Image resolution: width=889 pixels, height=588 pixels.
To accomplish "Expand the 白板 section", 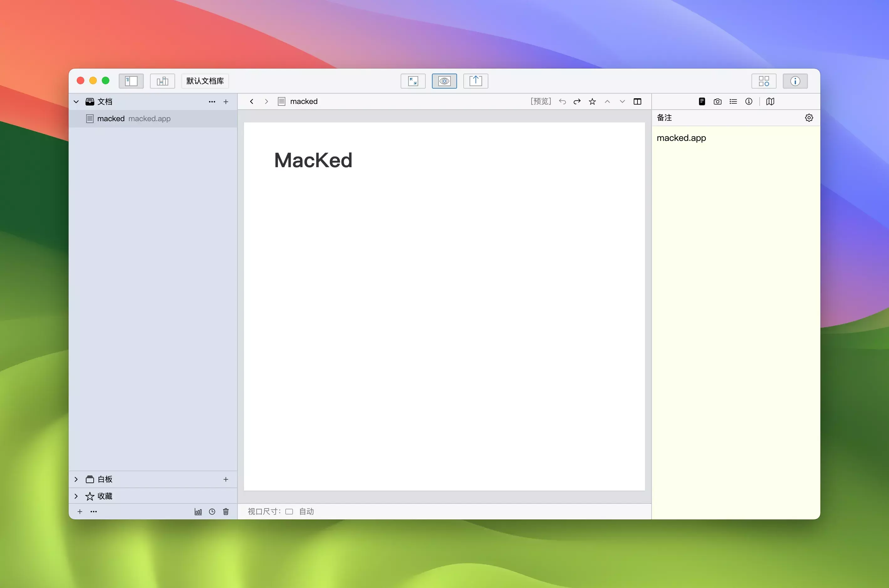I will [76, 479].
